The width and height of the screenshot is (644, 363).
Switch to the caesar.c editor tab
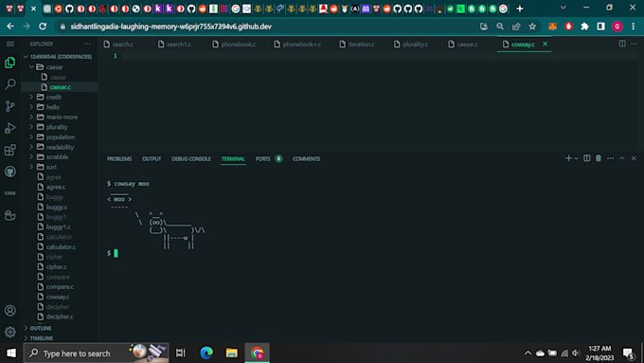[467, 44]
